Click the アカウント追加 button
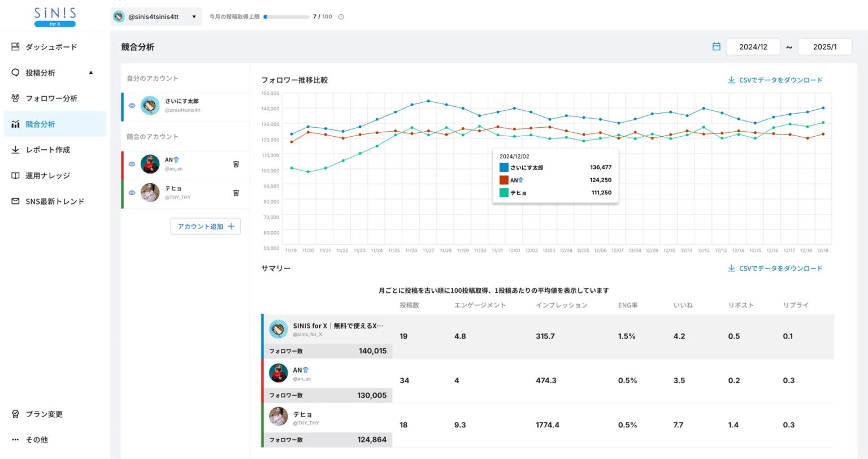This screenshot has width=868, height=459. pyautogui.click(x=205, y=226)
